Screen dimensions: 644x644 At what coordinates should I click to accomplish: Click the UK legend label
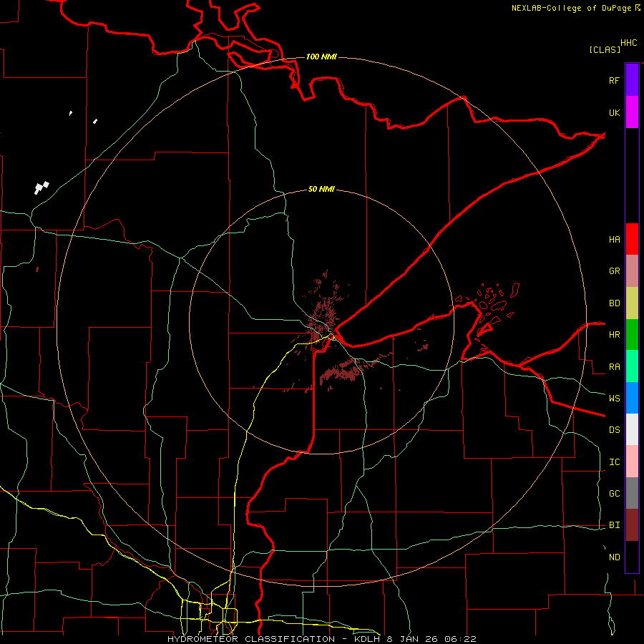coord(614,112)
